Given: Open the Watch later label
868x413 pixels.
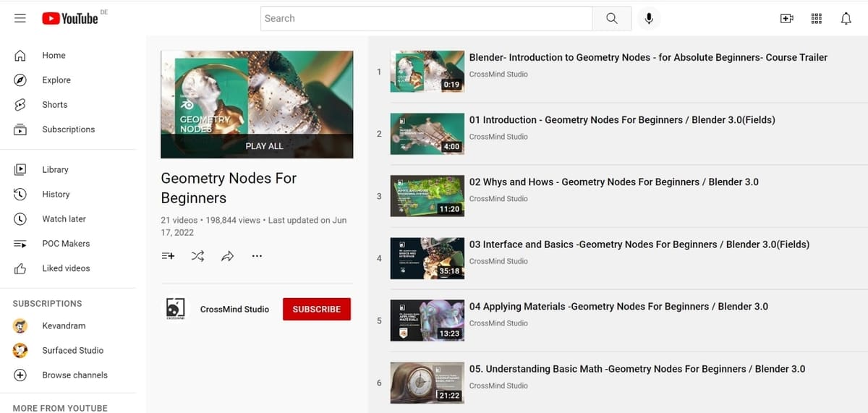Looking at the screenshot, I should click(64, 219).
